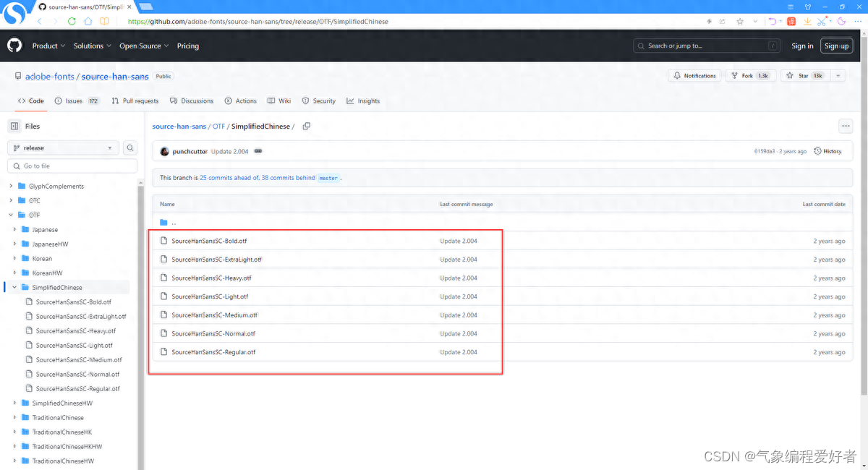
Task: Fork the repository with Fork button
Action: (750, 76)
